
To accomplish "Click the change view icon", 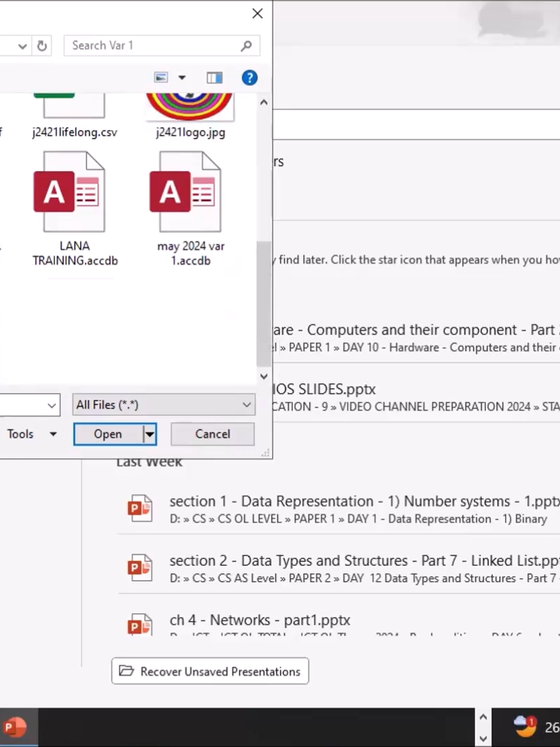I will 161,77.
